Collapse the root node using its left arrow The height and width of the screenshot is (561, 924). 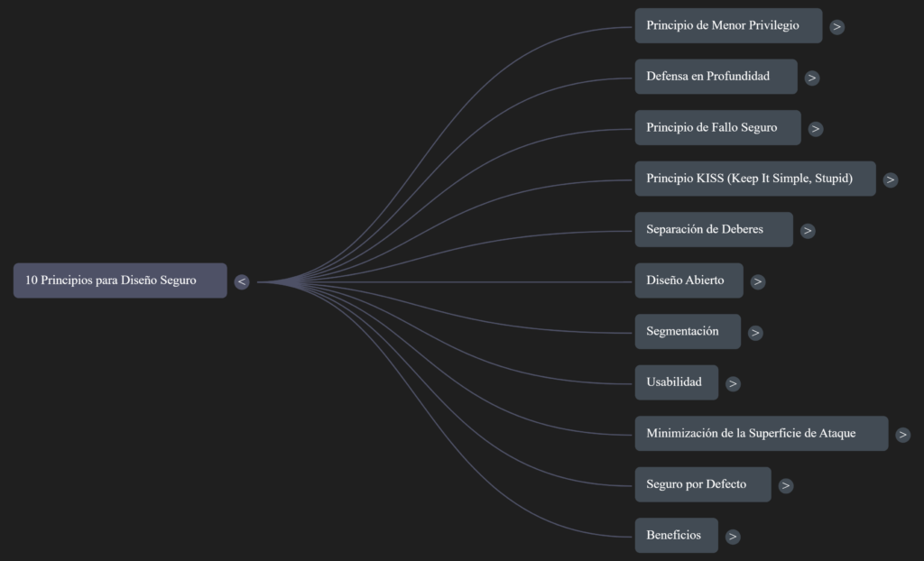pos(242,281)
